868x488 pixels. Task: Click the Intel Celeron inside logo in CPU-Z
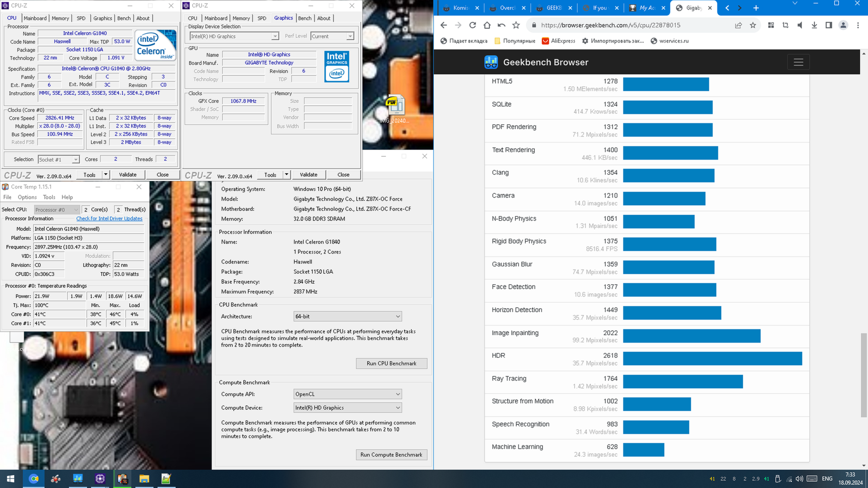pos(156,45)
